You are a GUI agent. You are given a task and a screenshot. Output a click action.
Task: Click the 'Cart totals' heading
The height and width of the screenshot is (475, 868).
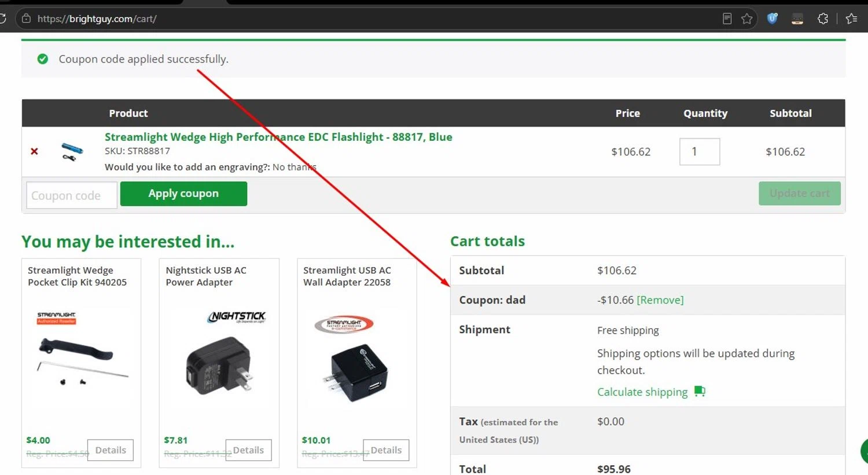[487, 242]
